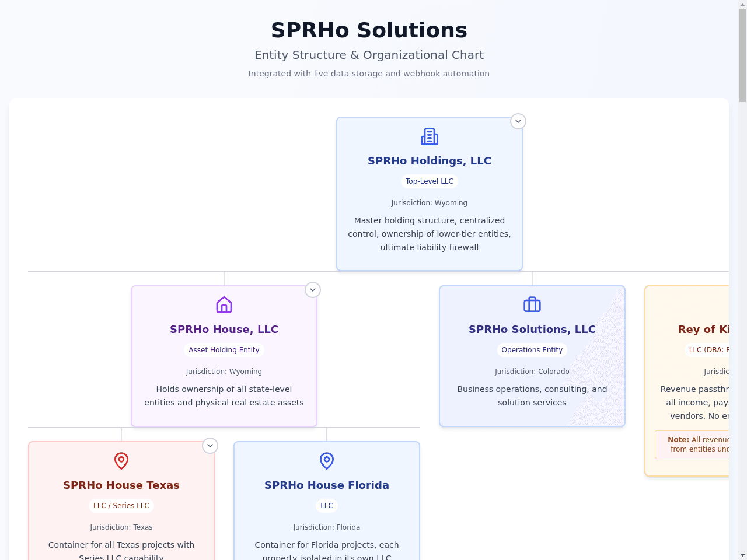The width and height of the screenshot is (747, 560).
Task: Click the partially visible Rey of Ki card title
Action: click(x=703, y=330)
